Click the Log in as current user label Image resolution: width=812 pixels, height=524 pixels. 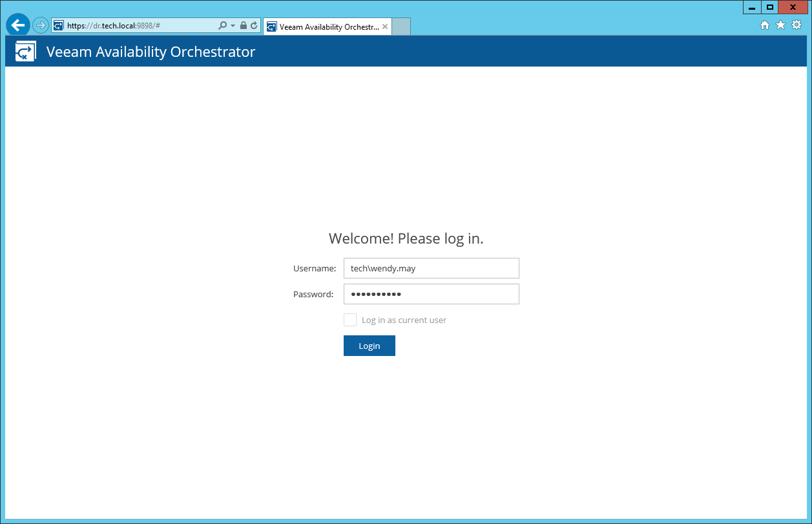coord(404,320)
